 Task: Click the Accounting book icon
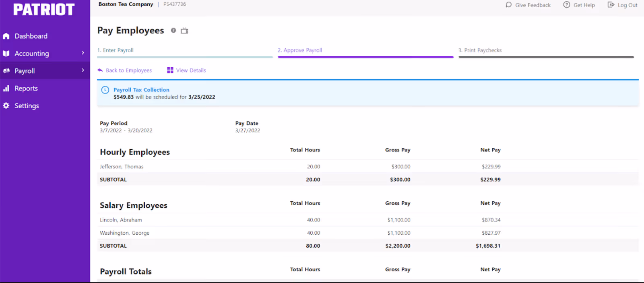6,54
